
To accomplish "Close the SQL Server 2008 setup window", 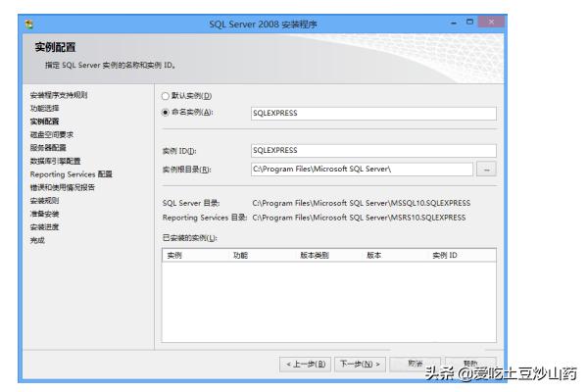I will click(x=491, y=22).
